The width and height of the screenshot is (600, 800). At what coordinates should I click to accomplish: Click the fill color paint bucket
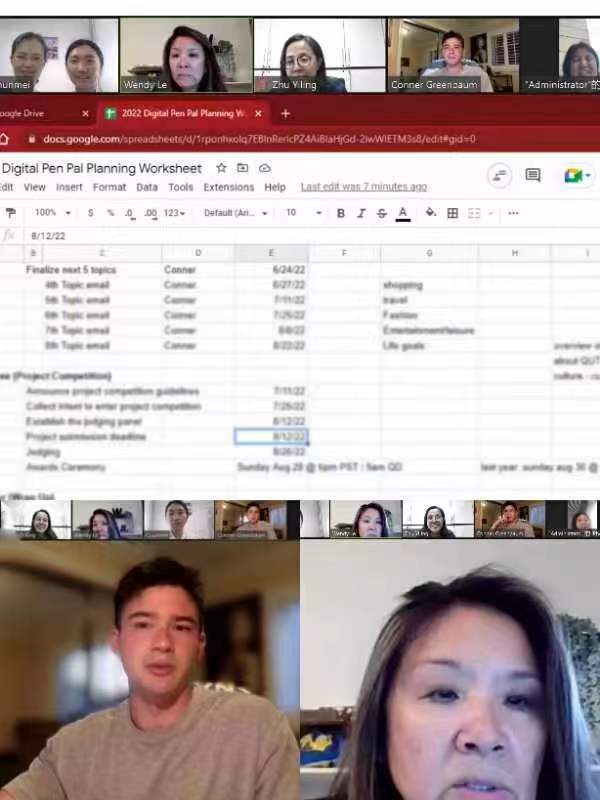(430, 213)
